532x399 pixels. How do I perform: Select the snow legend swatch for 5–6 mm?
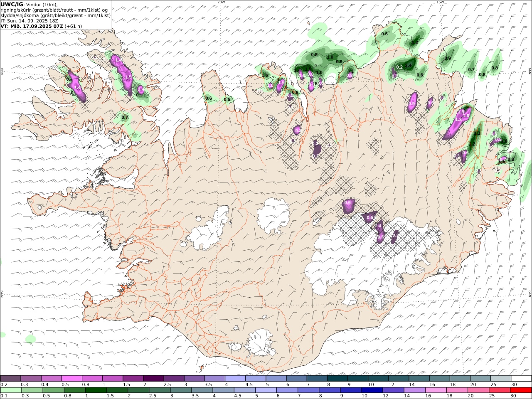[x=276, y=378]
